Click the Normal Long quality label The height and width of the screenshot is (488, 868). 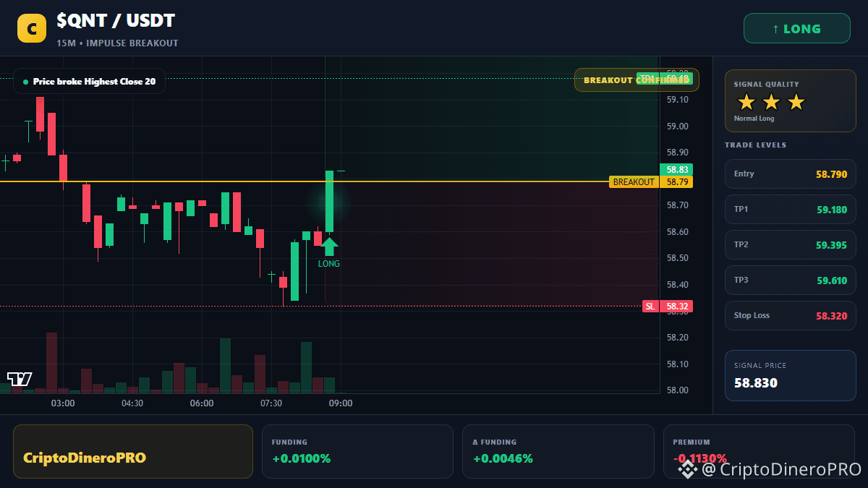(754, 119)
